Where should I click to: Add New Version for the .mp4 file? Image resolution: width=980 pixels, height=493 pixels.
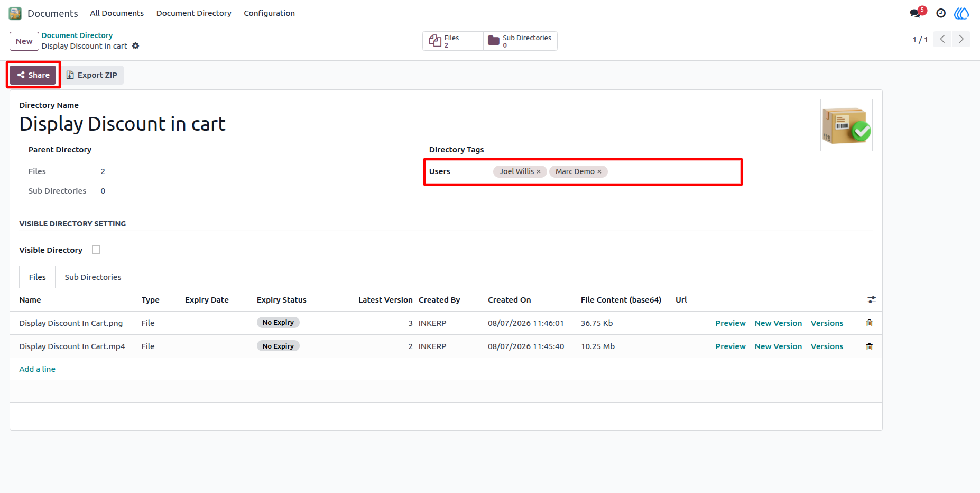click(778, 346)
